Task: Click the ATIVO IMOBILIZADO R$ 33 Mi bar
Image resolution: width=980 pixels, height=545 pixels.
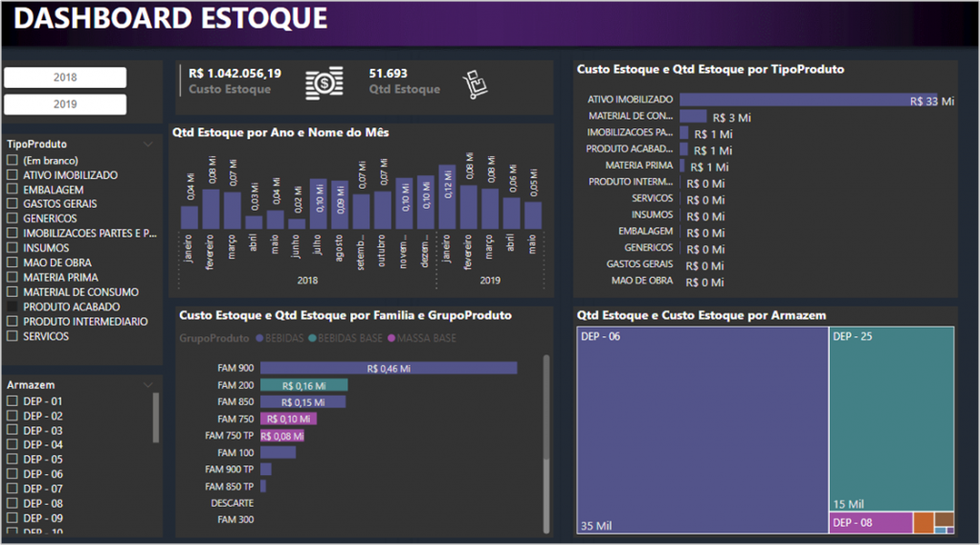Action: tap(809, 100)
